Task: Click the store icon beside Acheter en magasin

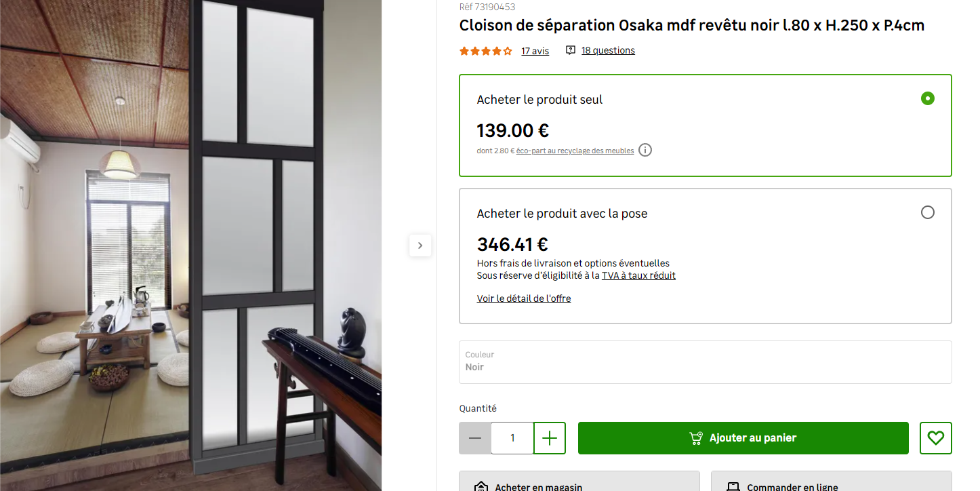Action: (x=481, y=486)
